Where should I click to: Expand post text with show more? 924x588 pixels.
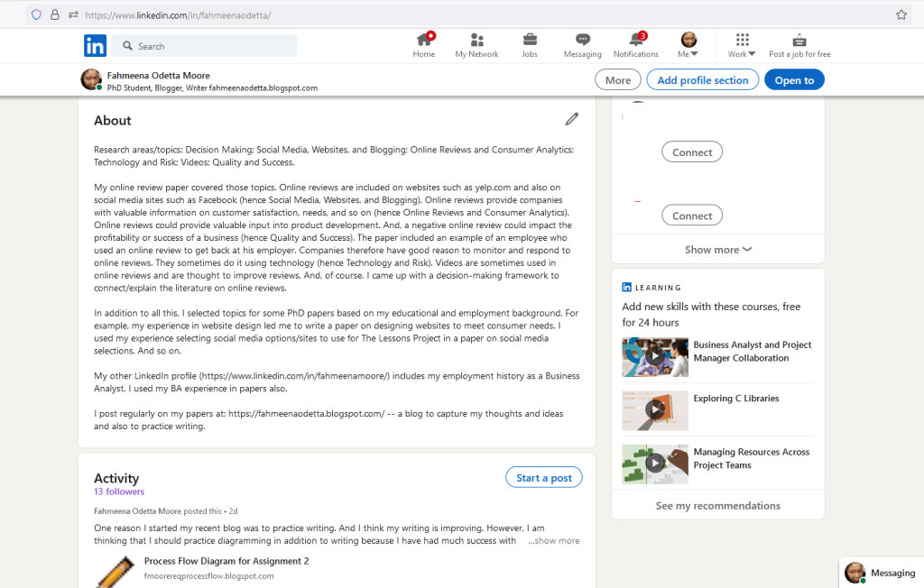pyautogui.click(x=556, y=541)
